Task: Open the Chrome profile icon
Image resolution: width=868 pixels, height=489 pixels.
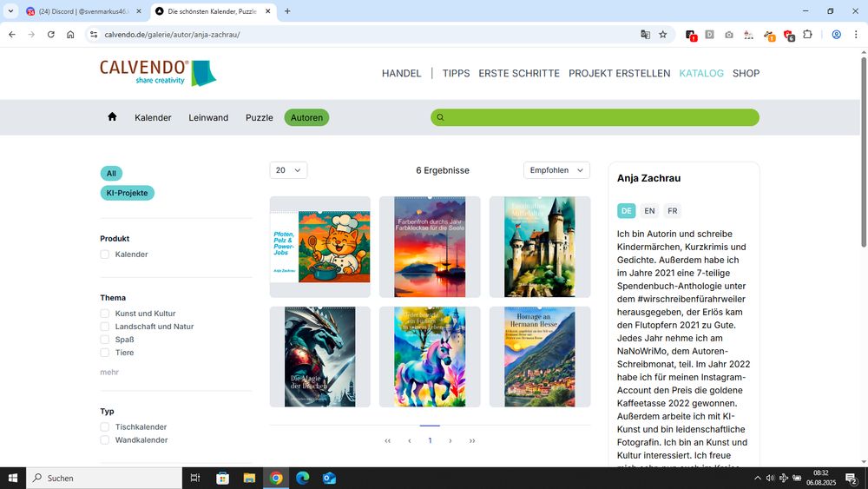Action: (x=837, y=35)
